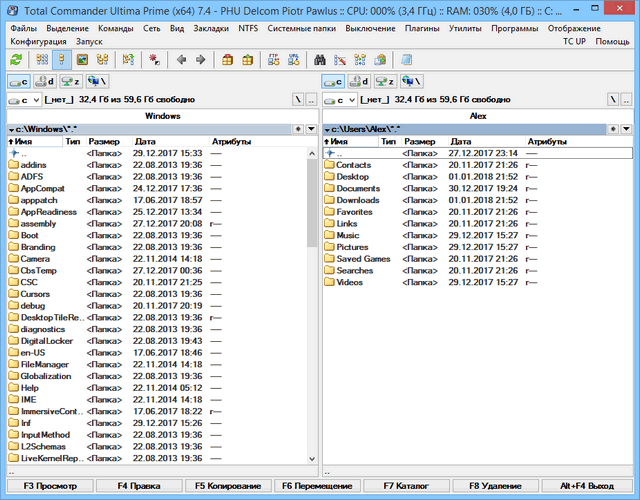The height and width of the screenshot is (500, 640).
Task: Open the Конфигурация menu
Action: click(x=38, y=42)
